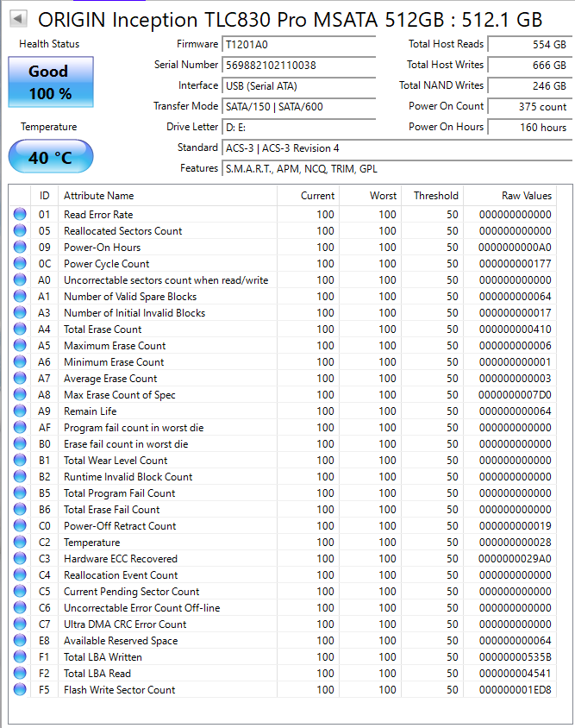Click the status circle of Maximum Erase Count
Screen dimensions: 575x728
tap(20, 345)
